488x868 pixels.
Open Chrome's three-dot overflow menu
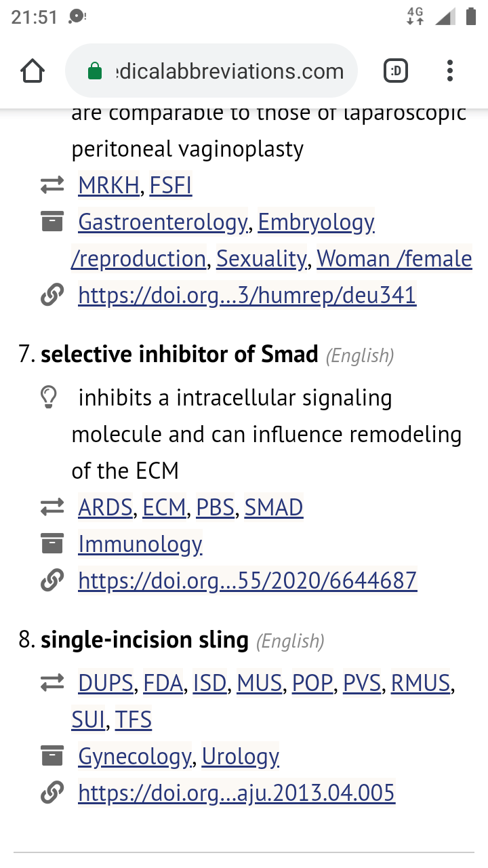coord(449,71)
